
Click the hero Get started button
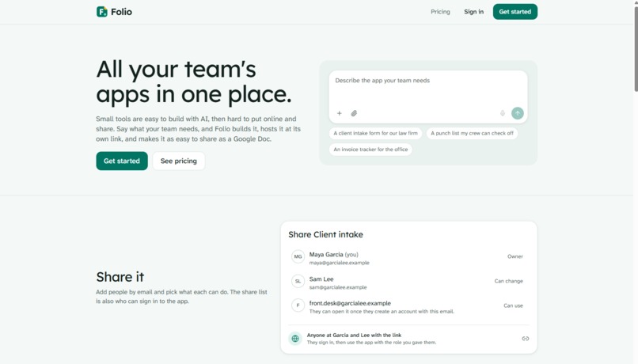coord(122,161)
